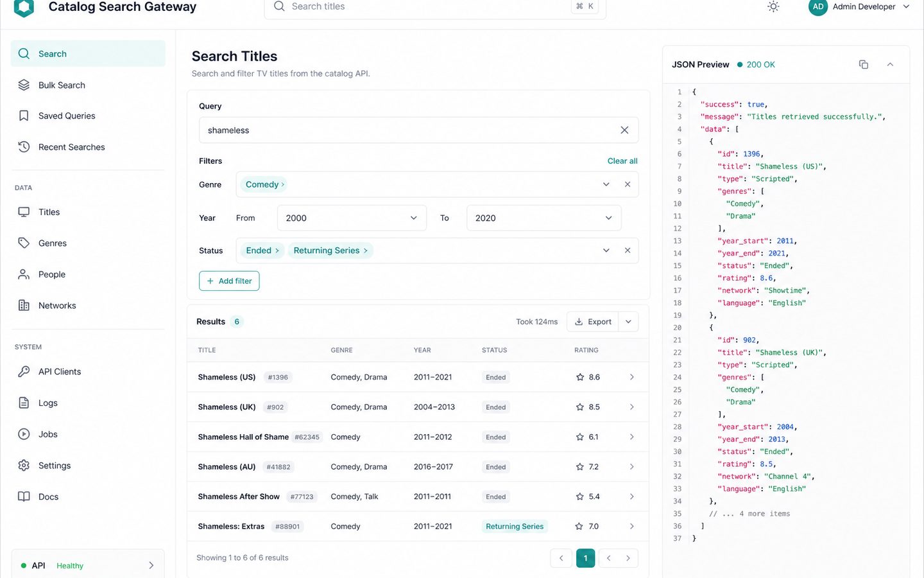Collapse the JSON Preview panel
This screenshot has height=578, width=924.
890,64
